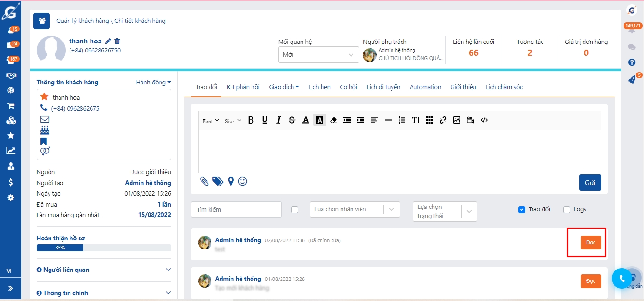The height and width of the screenshot is (301, 644).
Task: Enable the Logs checkbox
Action: 567,209
